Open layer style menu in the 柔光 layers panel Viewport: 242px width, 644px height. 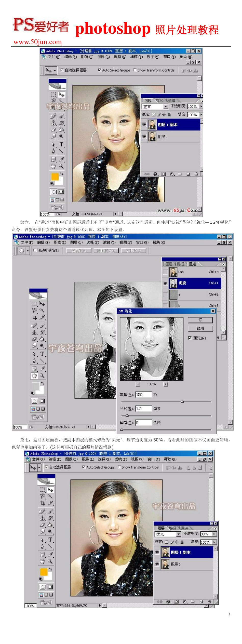tap(169, 601)
